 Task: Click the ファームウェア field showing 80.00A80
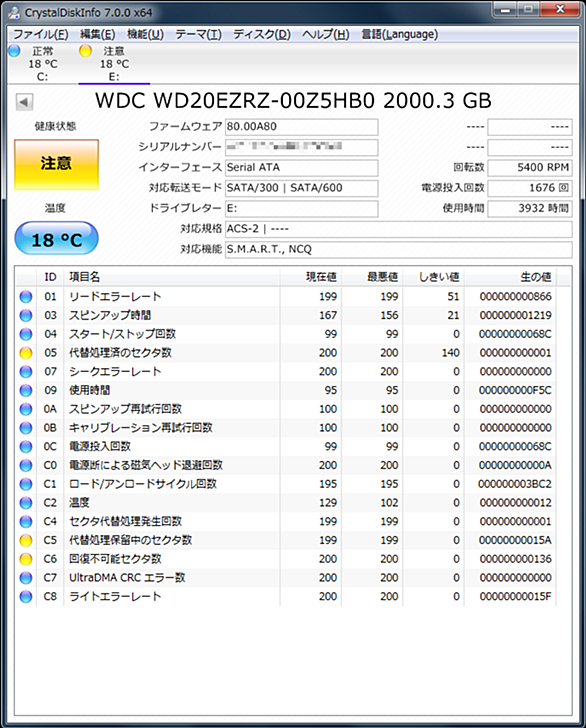pos(301,127)
